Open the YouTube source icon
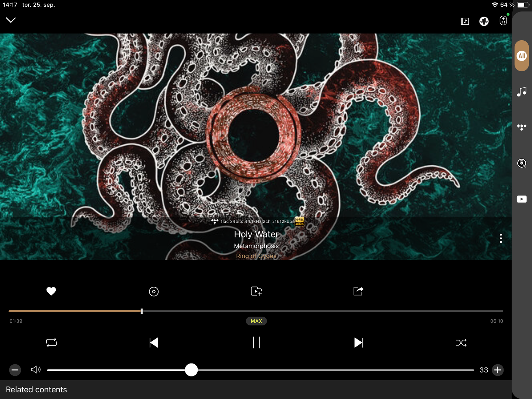 521,199
